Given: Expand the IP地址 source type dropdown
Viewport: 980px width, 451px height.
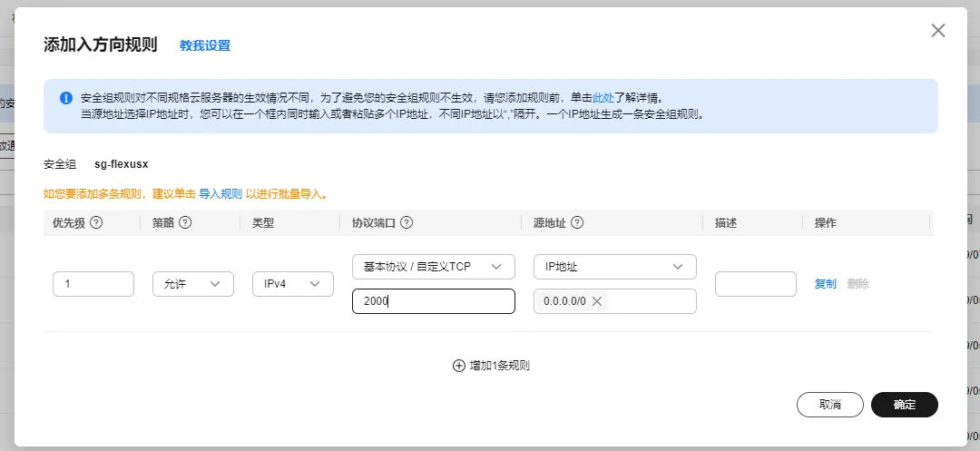Looking at the screenshot, I should pyautogui.click(x=614, y=267).
